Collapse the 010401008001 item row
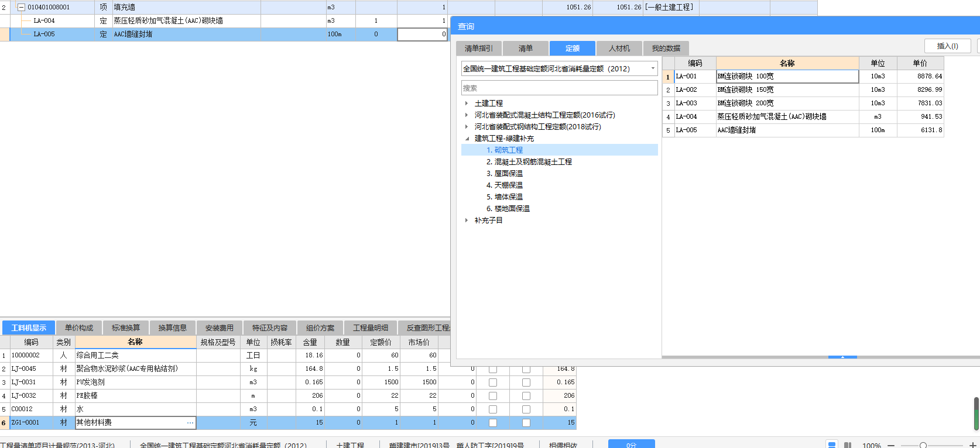Screen dimensions: 980x448 coord(22,8)
